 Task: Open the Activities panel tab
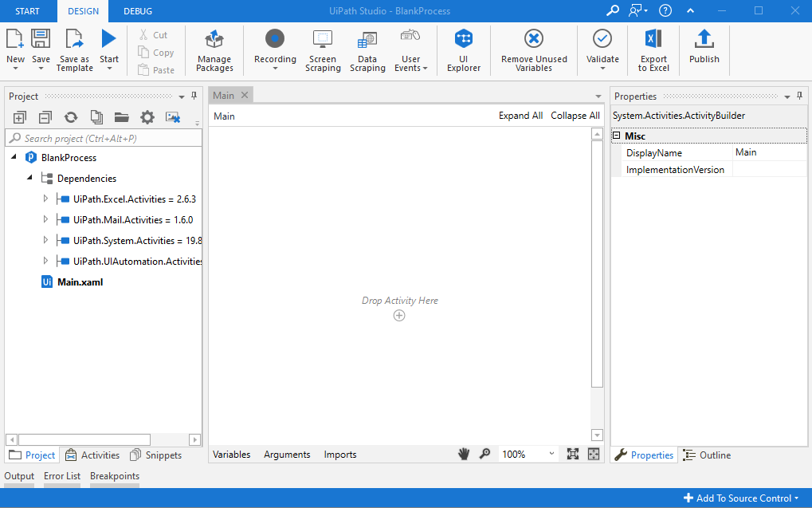click(x=92, y=455)
